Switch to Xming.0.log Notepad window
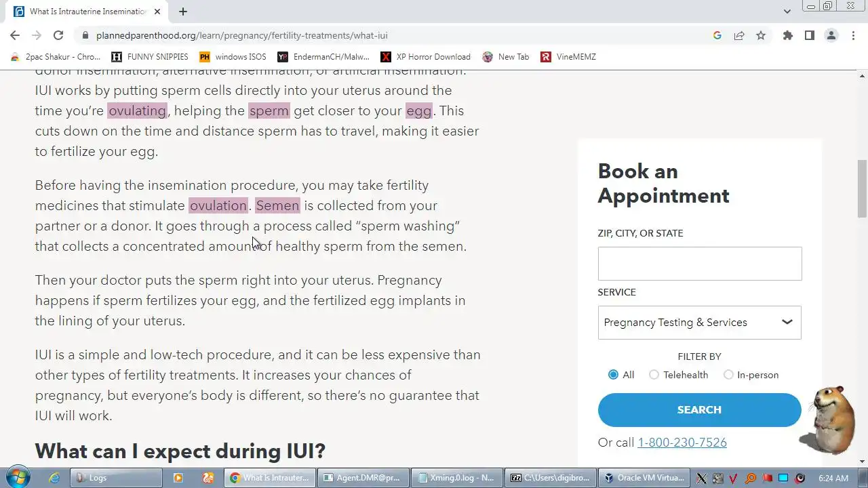This screenshot has width=868, height=488. coord(456,478)
